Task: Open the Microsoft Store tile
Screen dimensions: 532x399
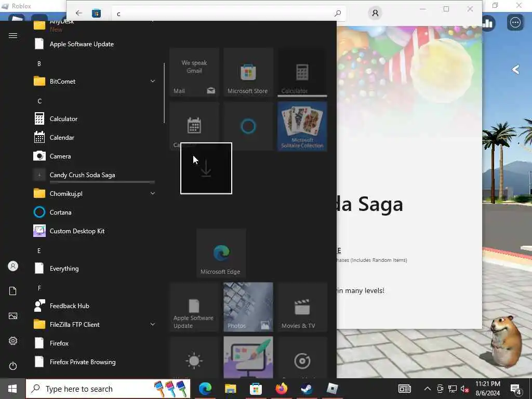Action: tap(248, 72)
